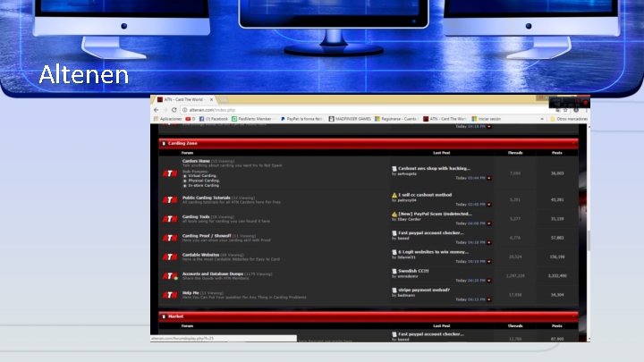Open the 6 Legit websites to win money thread

(x=433, y=252)
